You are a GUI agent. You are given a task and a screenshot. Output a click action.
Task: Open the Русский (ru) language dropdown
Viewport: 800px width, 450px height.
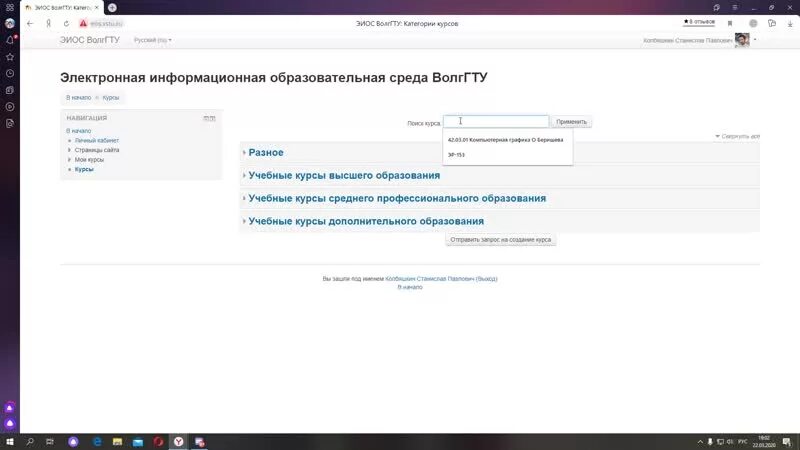point(153,40)
